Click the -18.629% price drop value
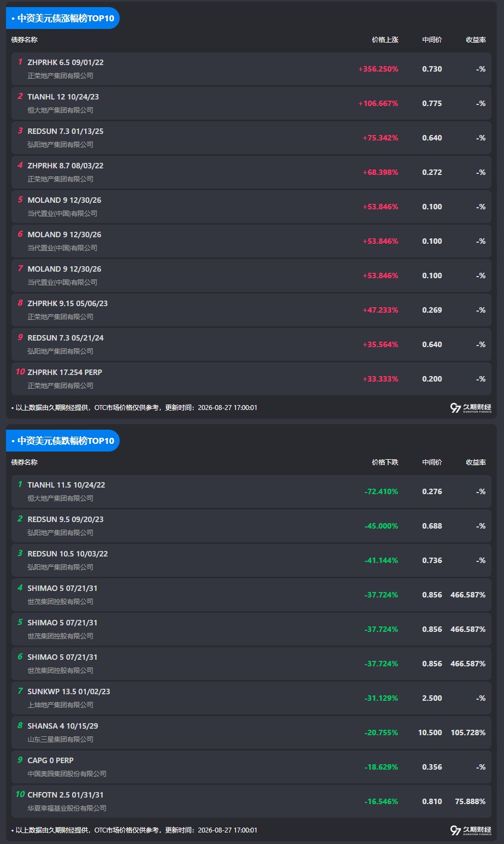The width and height of the screenshot is (504, 844). point(382,767)
